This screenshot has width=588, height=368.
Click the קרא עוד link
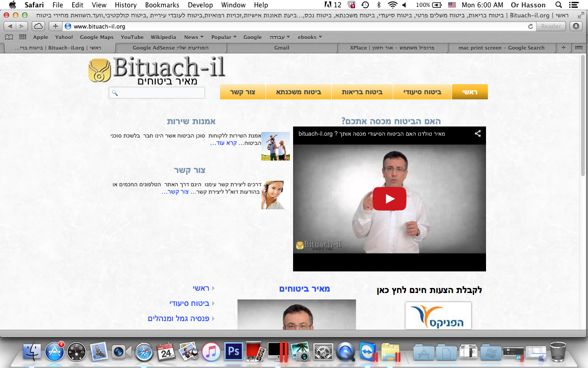pos(223,143)
